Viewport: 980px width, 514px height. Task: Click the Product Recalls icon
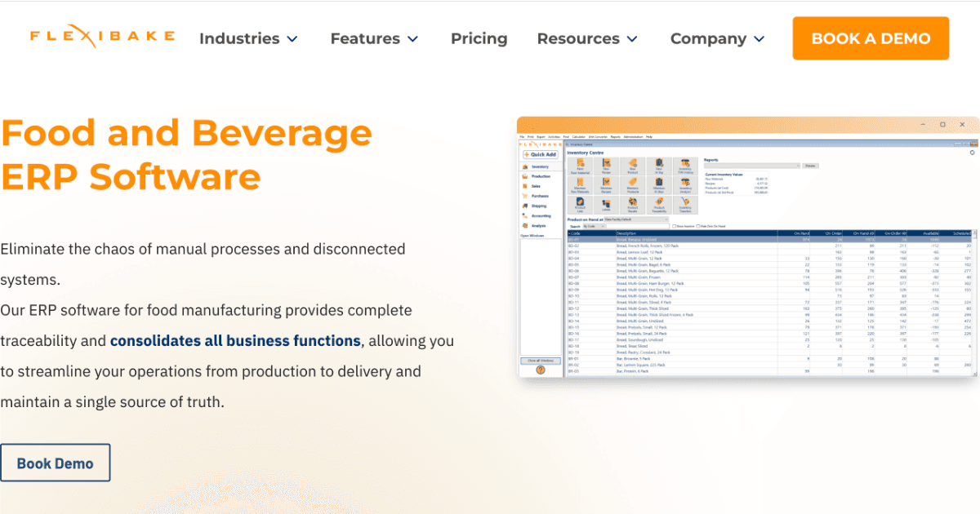[x=633, y=204]
